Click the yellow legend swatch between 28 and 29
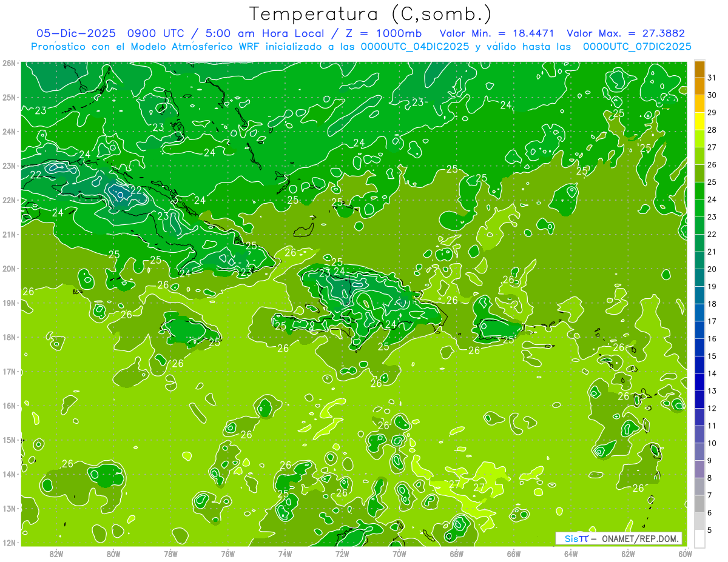The image size is (728, 562). click(x=699, y=121)
